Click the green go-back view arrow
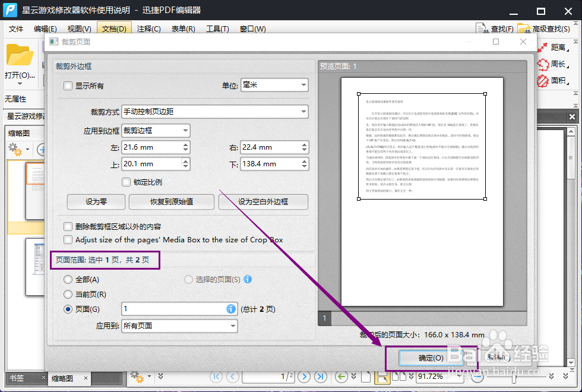 tap(341, 377)
